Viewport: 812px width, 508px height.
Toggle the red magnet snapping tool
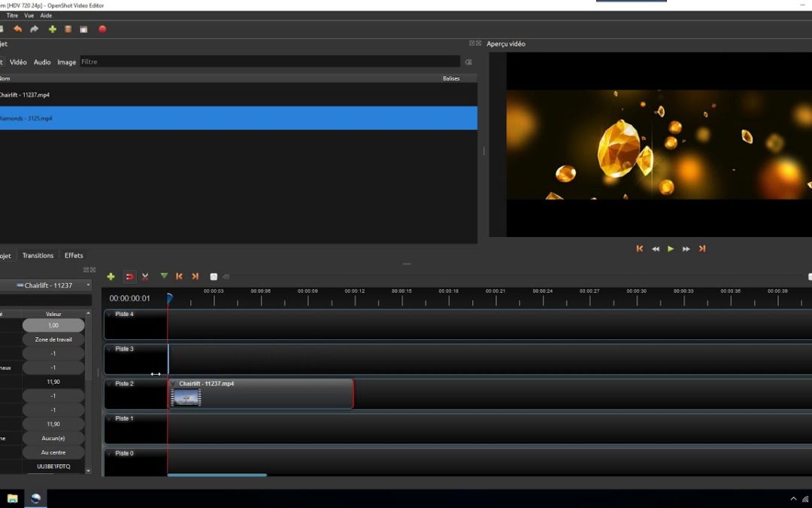point(129,277)
